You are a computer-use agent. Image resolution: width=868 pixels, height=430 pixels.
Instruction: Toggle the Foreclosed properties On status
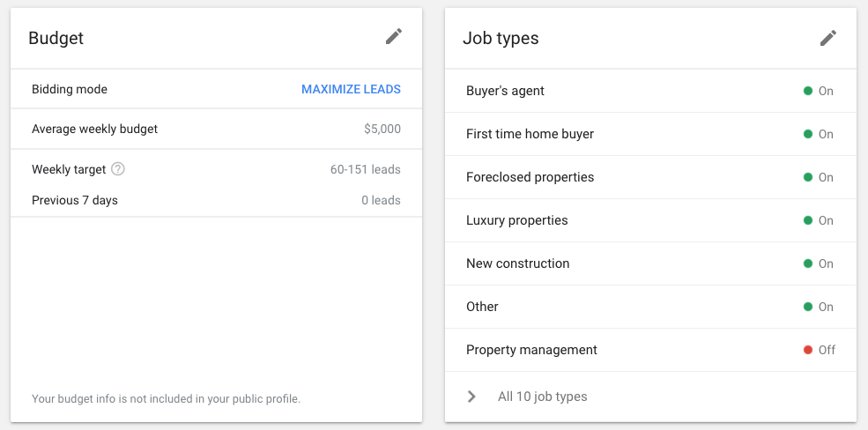(x=818, y=177)
